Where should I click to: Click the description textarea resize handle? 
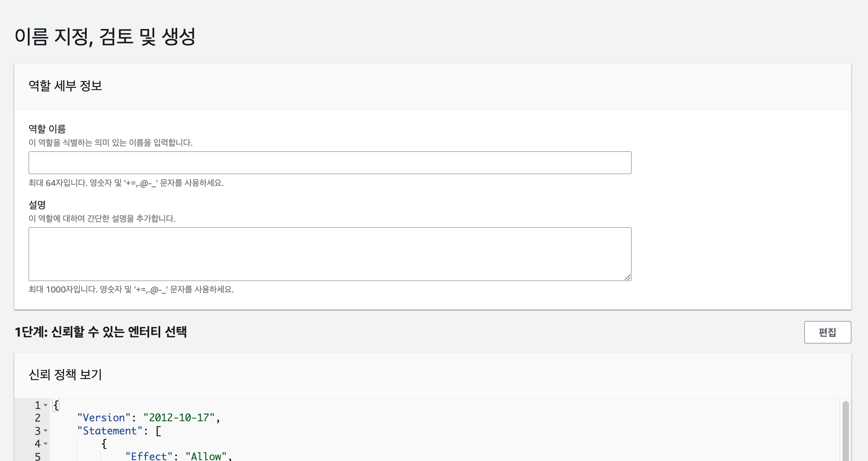point(627,277)
